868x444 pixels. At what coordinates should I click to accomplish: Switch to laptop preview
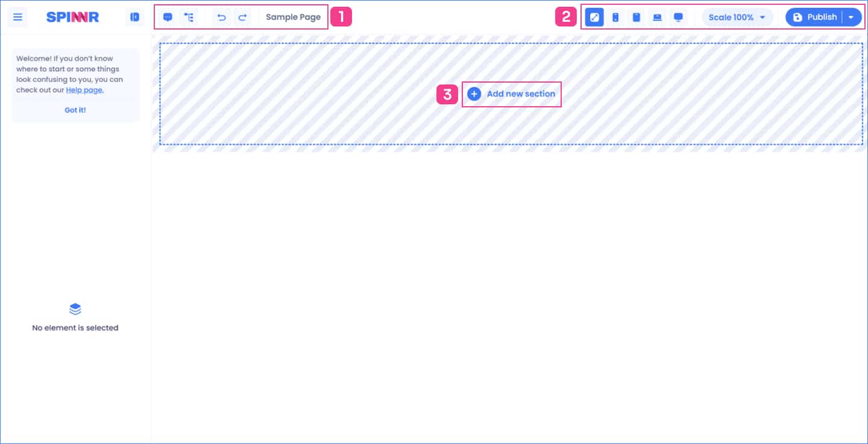658,17
